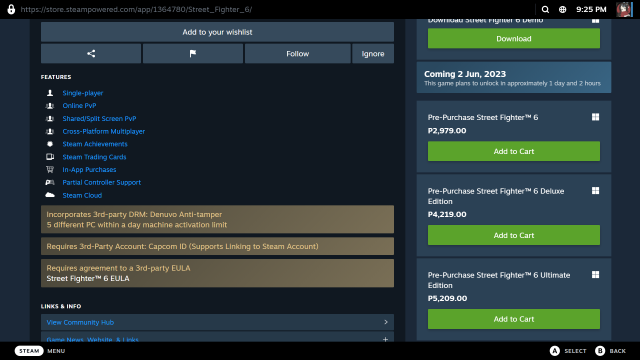This screenshot has height=360, width=640.
Task: Open In-App Purchases link
Action: pos(89,169)
